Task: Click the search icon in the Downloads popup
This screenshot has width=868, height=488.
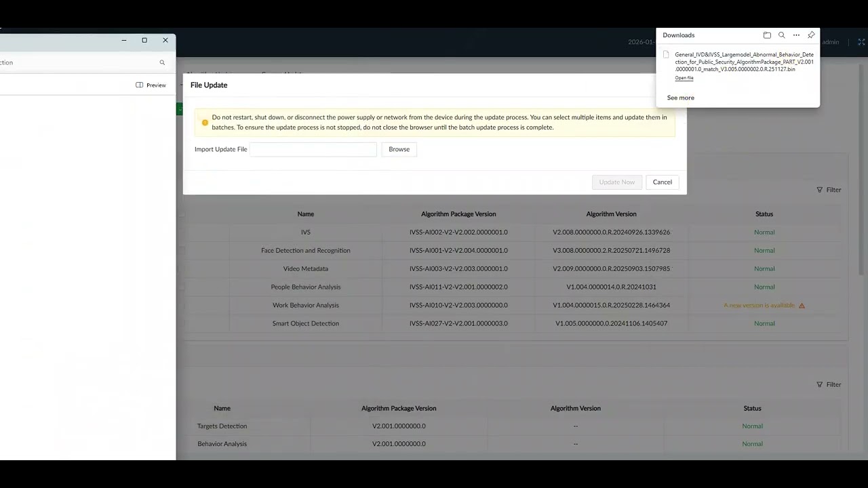Action: click(x=782, y=35)
